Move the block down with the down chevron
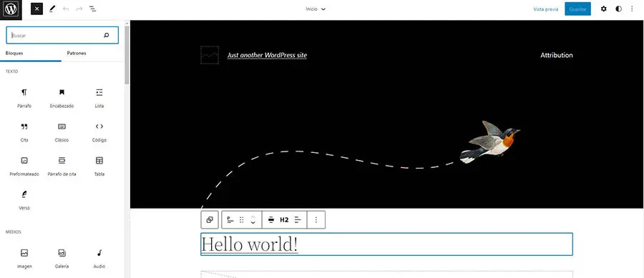 click(x=253, y=223)
